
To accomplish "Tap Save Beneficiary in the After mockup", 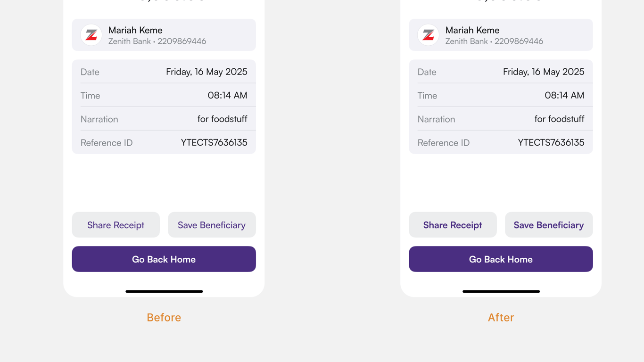I will (549, 225).
